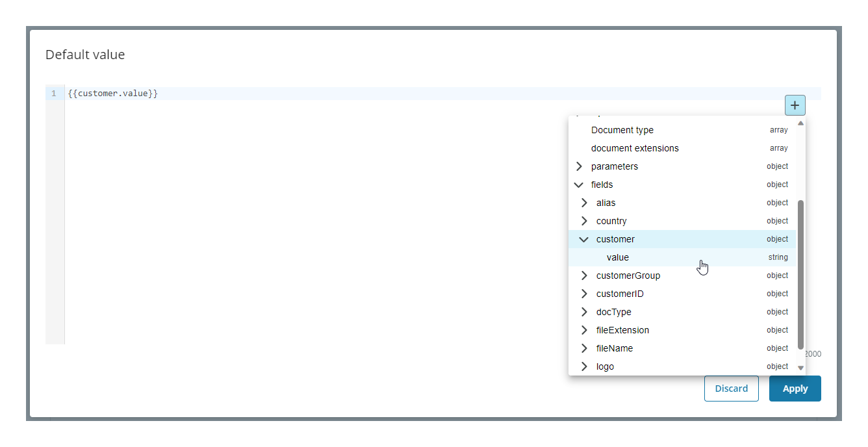Image resolution: width=868 pixels, height=447 pixels.
Task: Collapse the fields object
Action: pos(579,185)
